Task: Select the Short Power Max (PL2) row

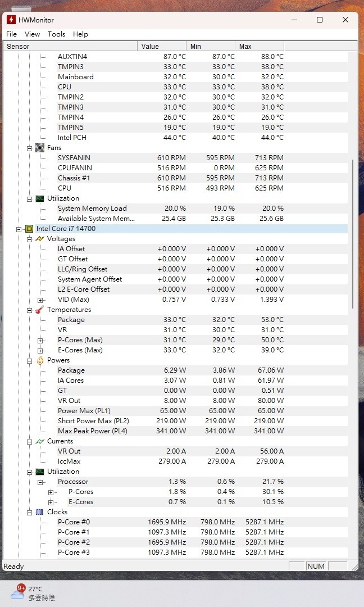Action: [202, 421]
